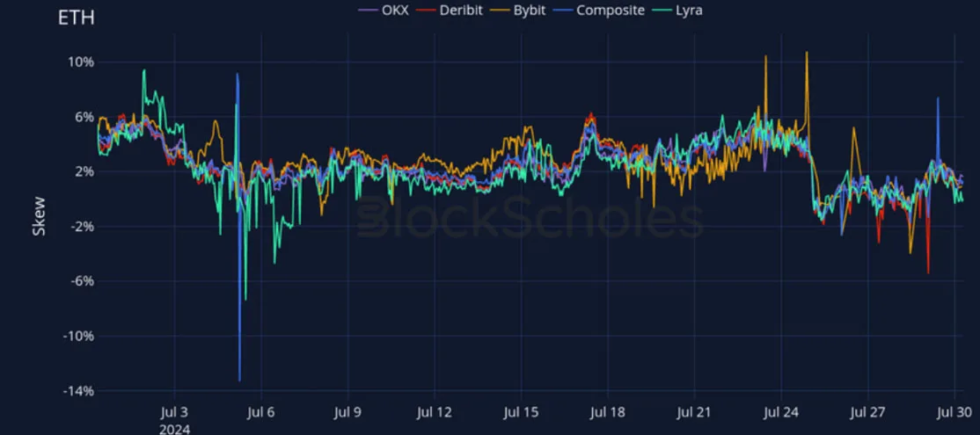Click the Jul 6 x-axis date label
The height and width of the screenshot is (435, 980).
tap(261, 412)
